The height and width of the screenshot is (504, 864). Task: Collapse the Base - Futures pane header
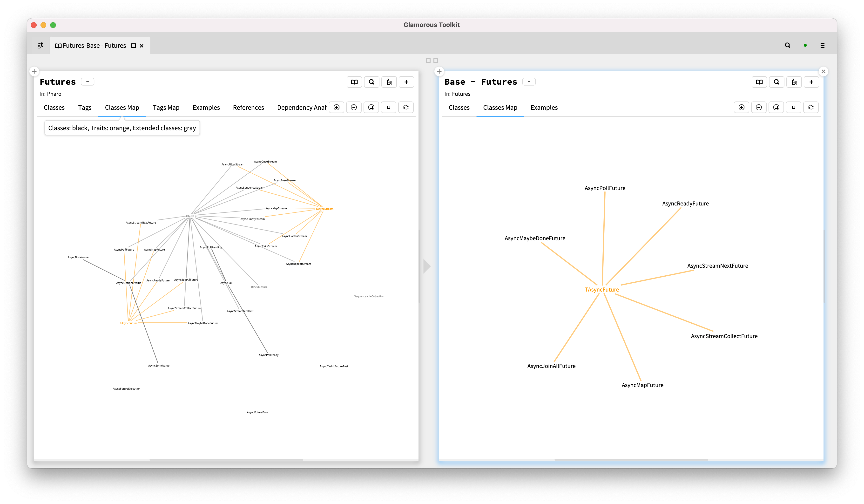tap(529, 81)
